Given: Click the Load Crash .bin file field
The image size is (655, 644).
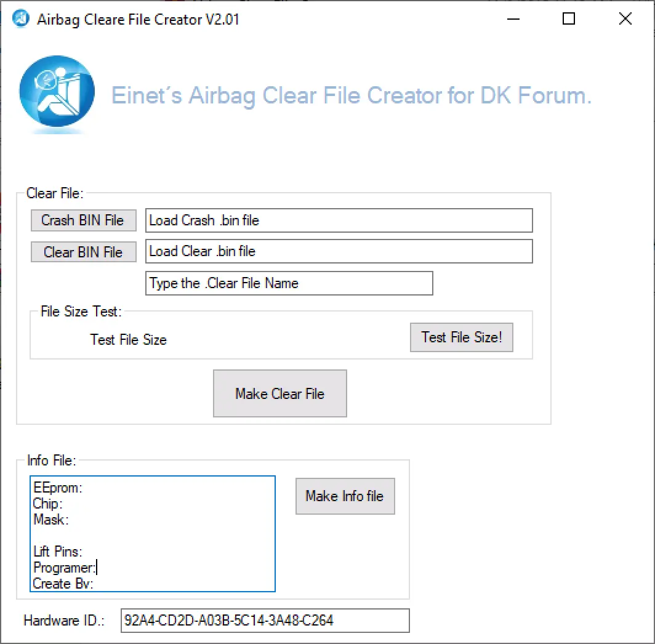Looking at the screenshot, I should pyautogui.click(x=339, y=220).
